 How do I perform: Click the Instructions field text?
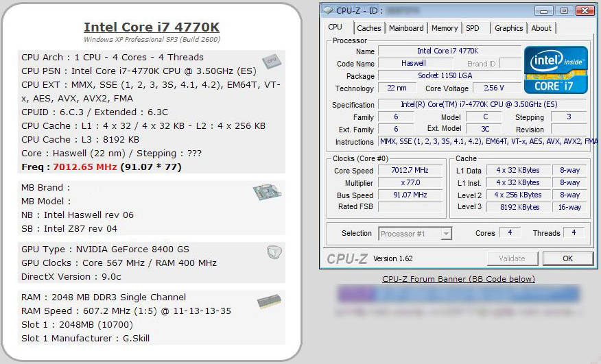[488, 141]
